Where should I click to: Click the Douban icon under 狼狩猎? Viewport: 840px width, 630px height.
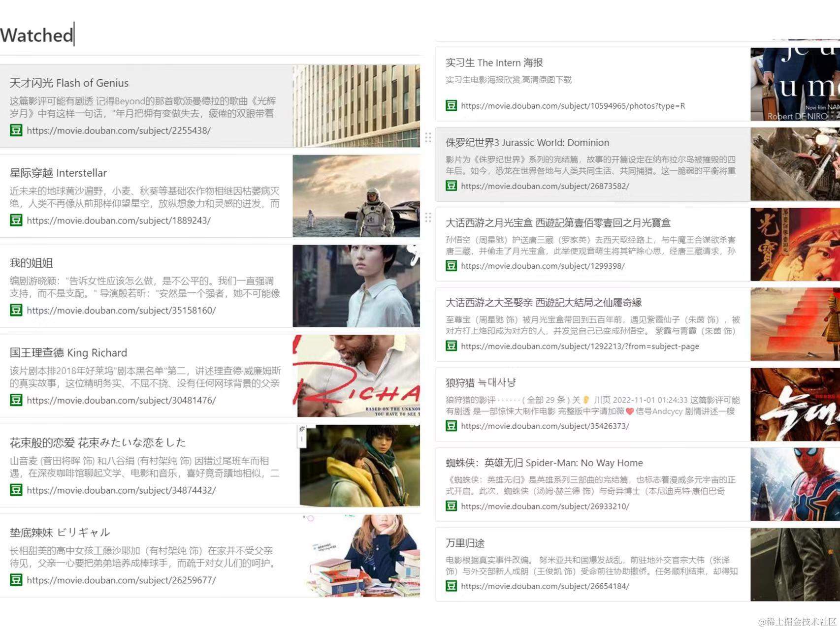pos(451,426)
